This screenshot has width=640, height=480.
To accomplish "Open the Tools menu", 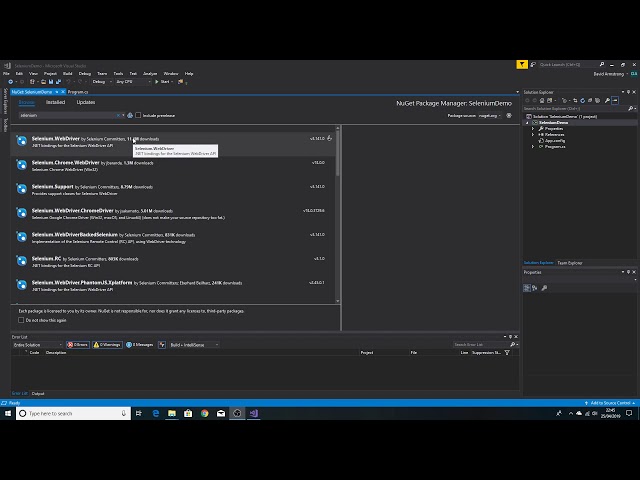I will [x=118, y=74].
